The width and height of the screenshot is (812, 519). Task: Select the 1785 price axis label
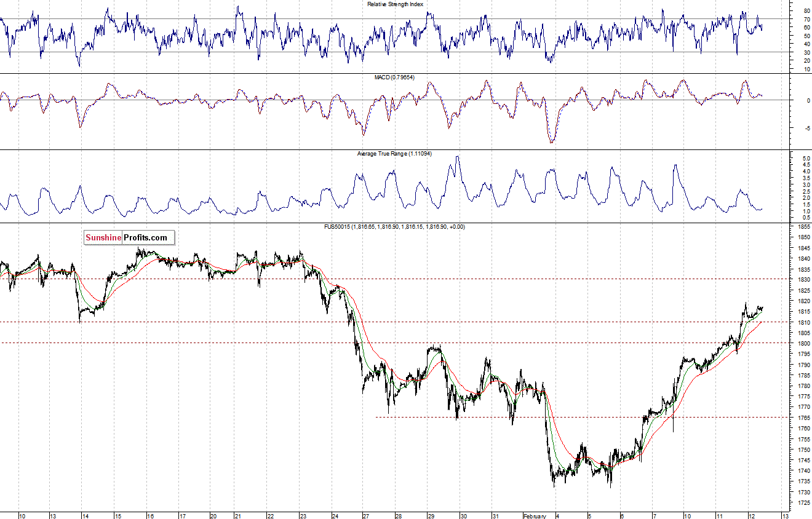tap(803, 376)
